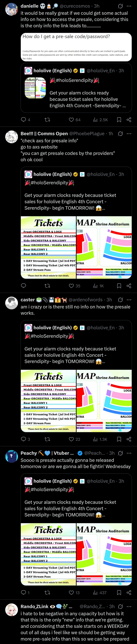Screen dimensions: 137x644
Task: Open more options on danielle's post
Action: click(x=129, y=6)
